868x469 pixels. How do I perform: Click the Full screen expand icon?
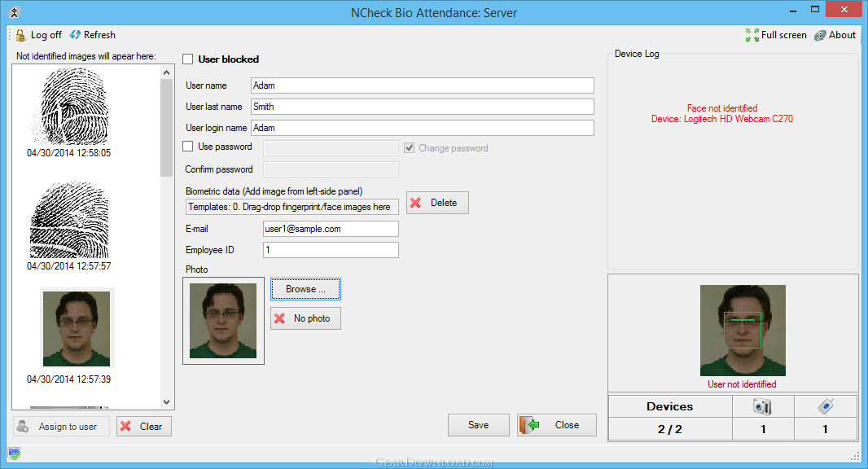[x=752, y=35]
